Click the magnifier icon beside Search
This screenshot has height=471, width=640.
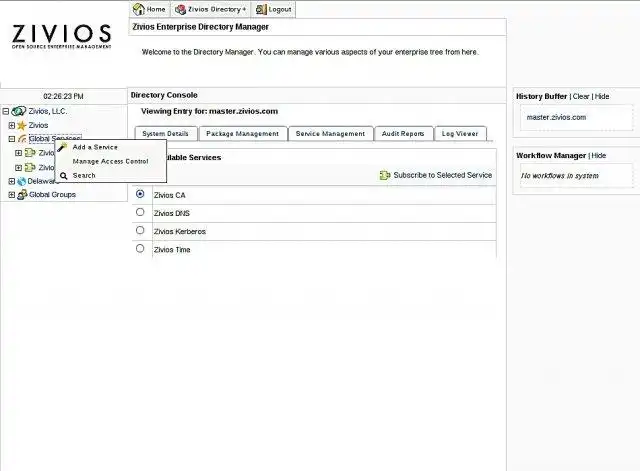pyautogui.click(x=64, y=176)
